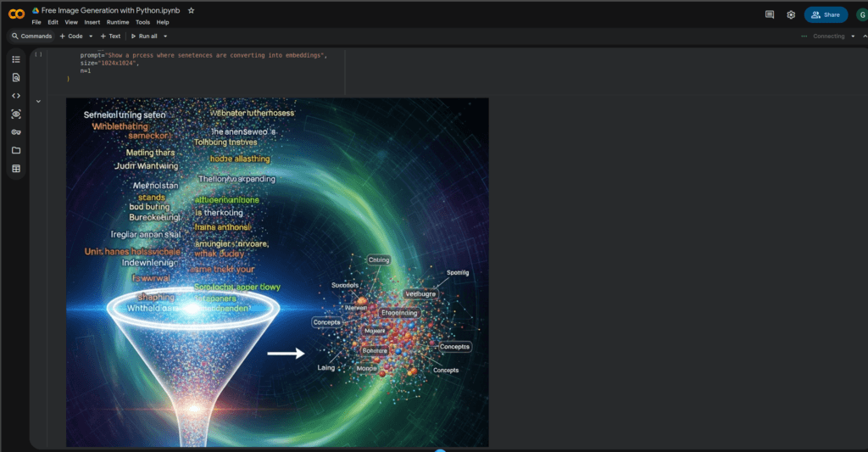
Task: Open the Edit menu
Action: (53, 22)
